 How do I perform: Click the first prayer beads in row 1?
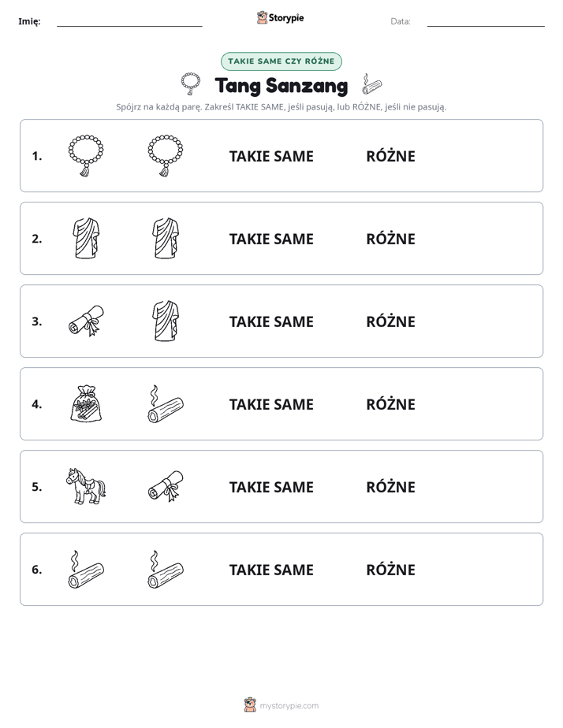point(86,155)
